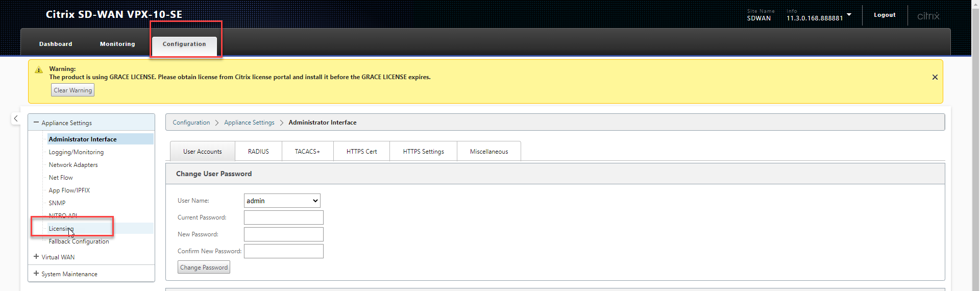Close the grace license warning banner

click(935, 77)
